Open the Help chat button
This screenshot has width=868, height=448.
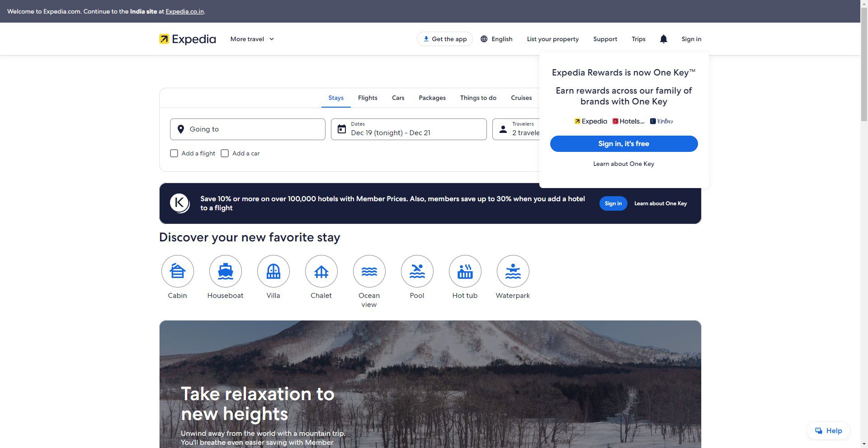pos(828,430)
